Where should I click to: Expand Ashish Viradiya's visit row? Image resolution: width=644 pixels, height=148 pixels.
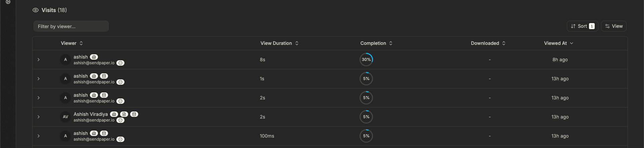click(x=39, y=117)
